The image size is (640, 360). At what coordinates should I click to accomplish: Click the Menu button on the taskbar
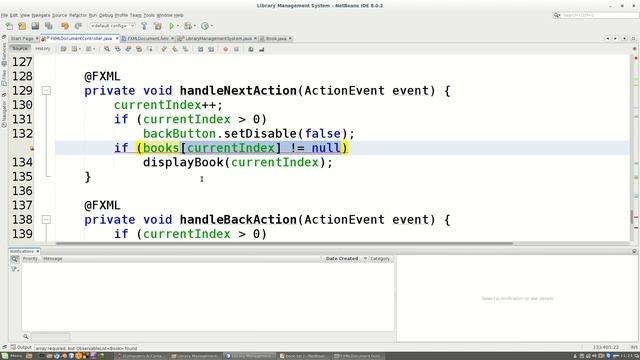pyautogui.click(x=12, y=356)
